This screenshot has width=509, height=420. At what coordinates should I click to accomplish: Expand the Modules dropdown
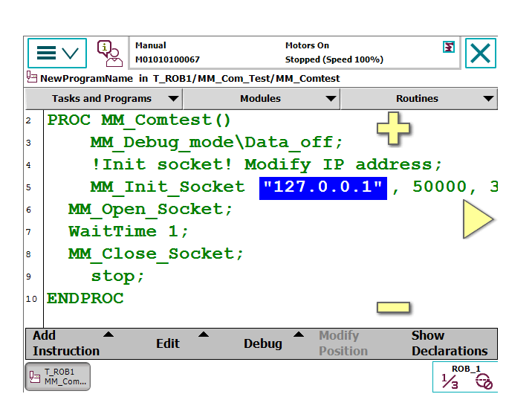pos(261,99)
